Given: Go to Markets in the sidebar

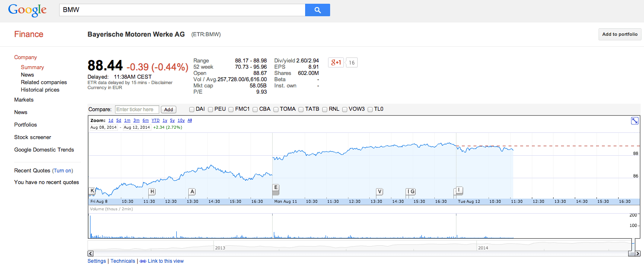Looking at the screenshot, I should 24,100.
